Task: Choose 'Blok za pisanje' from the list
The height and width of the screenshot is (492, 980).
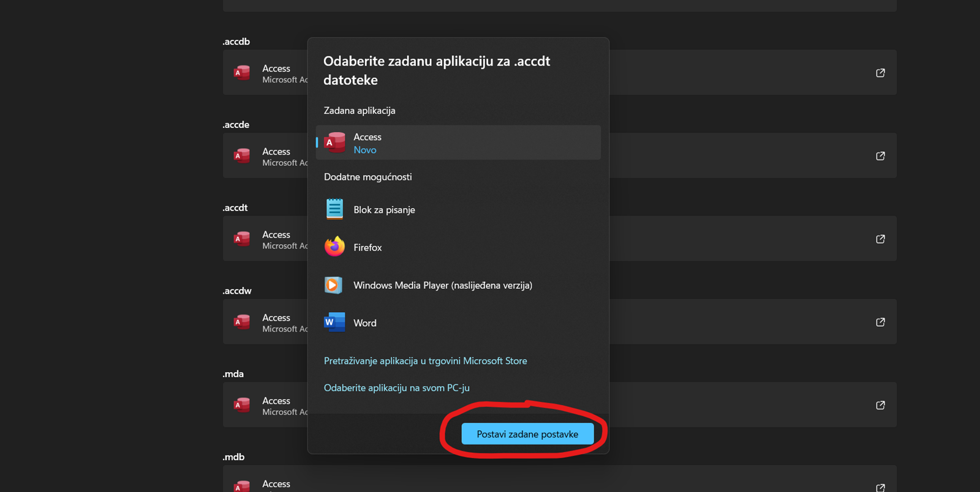Action: click(x=458, y=210)
